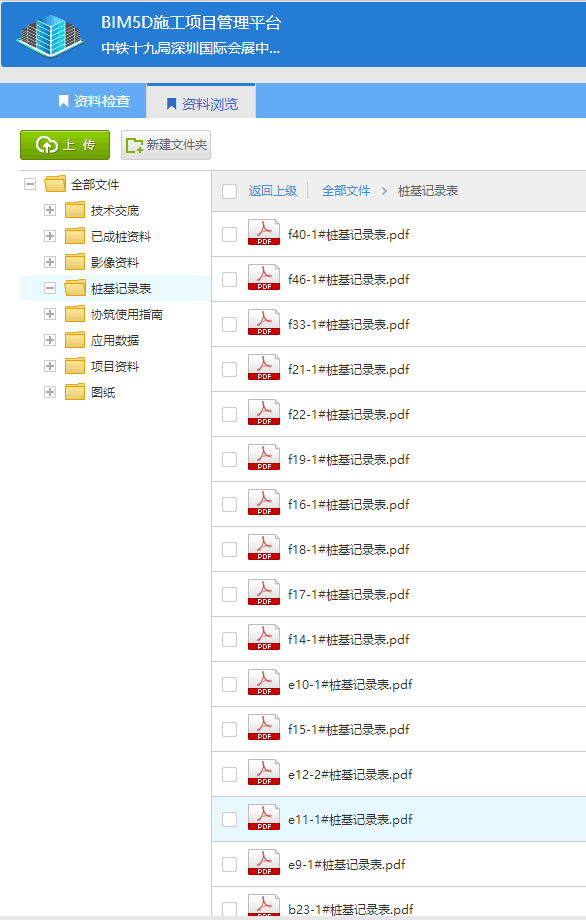Click the folder icon beside 全部文件 root

tap(55, 184)
